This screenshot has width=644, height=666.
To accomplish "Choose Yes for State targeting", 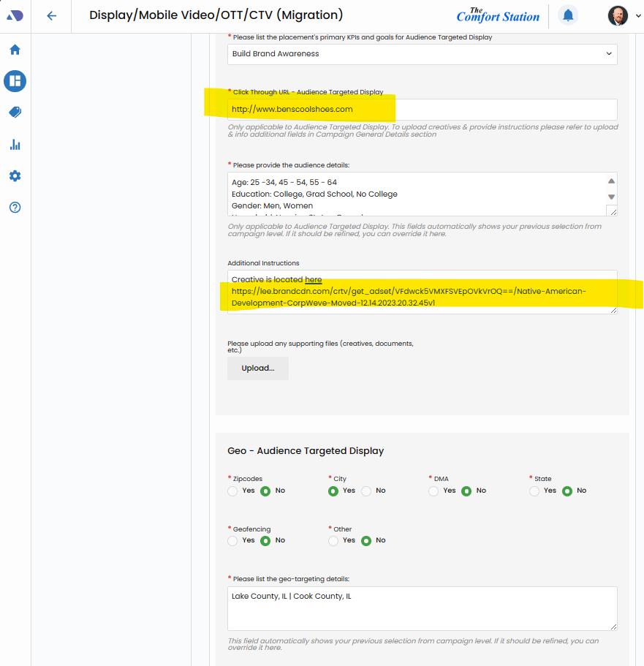I will pyautogui.click(x=534, y=491).
